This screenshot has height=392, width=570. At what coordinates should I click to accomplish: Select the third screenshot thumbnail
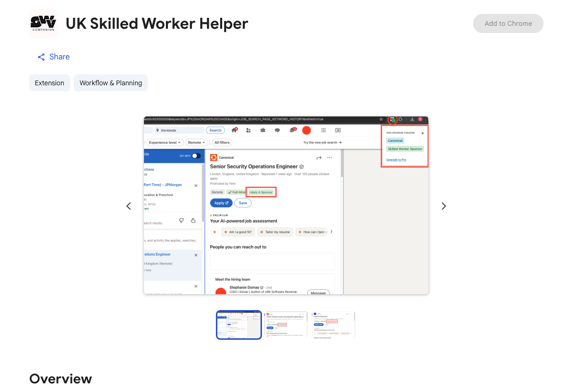[333, 325]
